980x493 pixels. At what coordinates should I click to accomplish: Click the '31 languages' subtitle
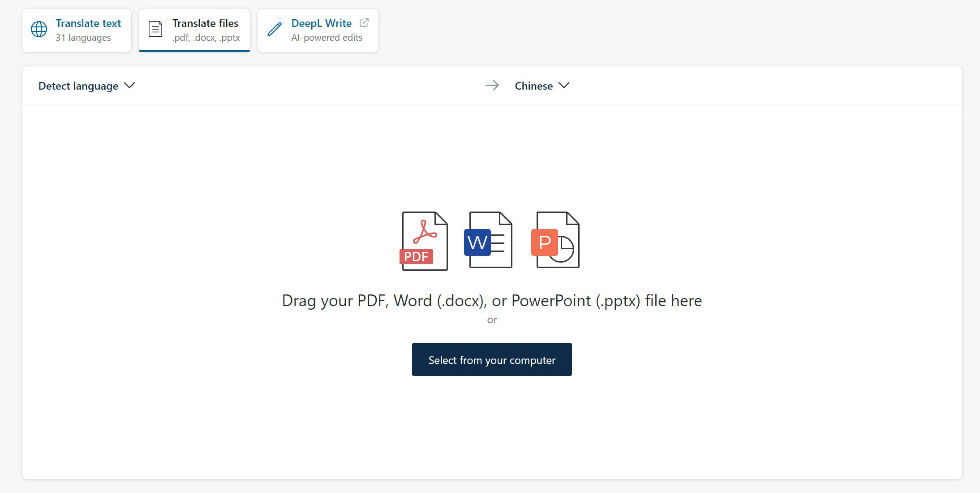point(83,38)
